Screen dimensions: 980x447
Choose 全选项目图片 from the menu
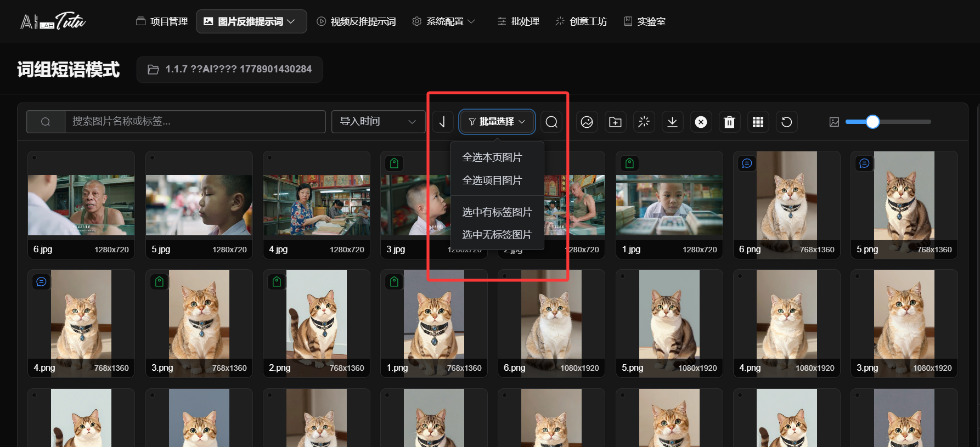tap(492, 180)
